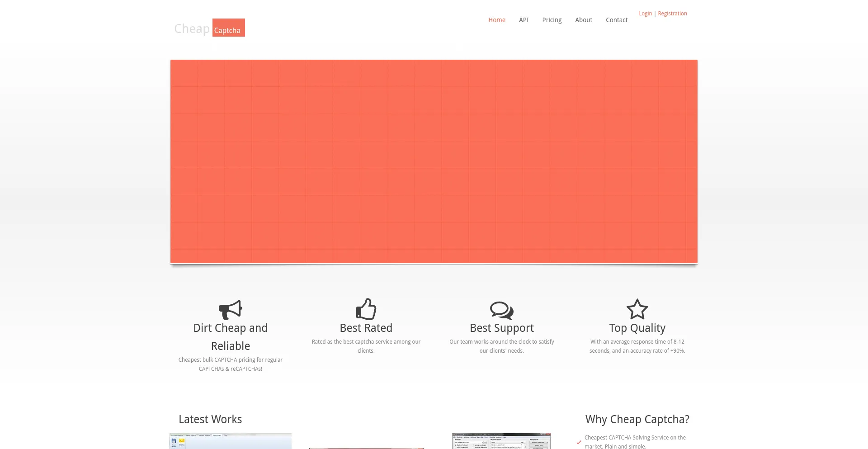The width and height of the screenshot is (868, 449).
Task: Click the Best Rated heading
Action: pos(366,328)
